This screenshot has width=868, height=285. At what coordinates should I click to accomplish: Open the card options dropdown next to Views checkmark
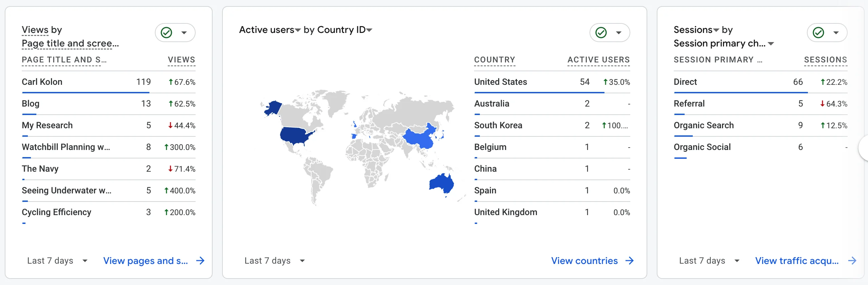(x=184, y=33)
